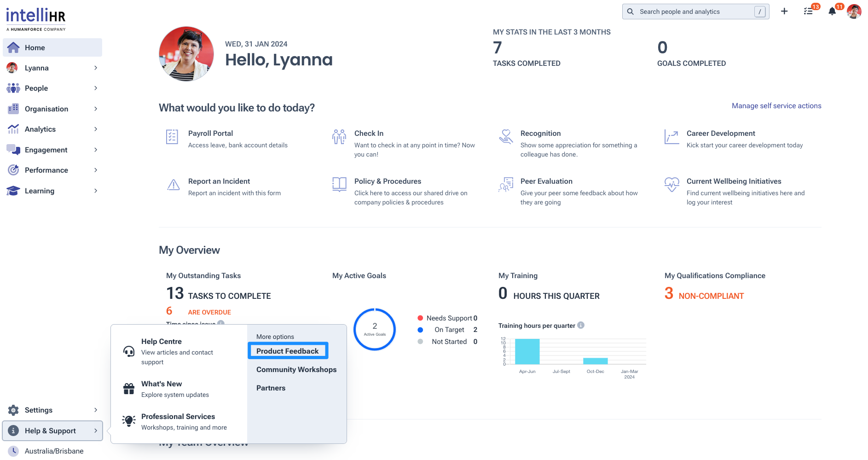Expand the Settings menu chevron
868x460 pixels.
[x=96, y=410]
